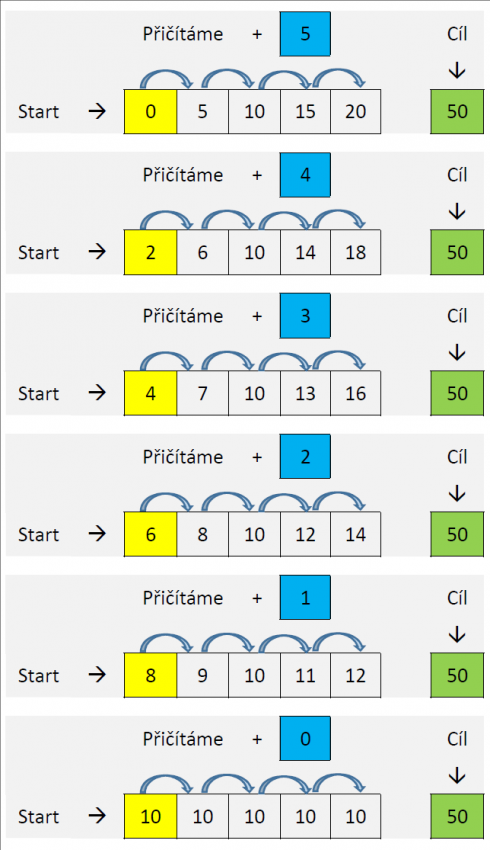This screenshot has width=490, height=850.
Task: Click the cell containing 7
Action: click(203, 393)
